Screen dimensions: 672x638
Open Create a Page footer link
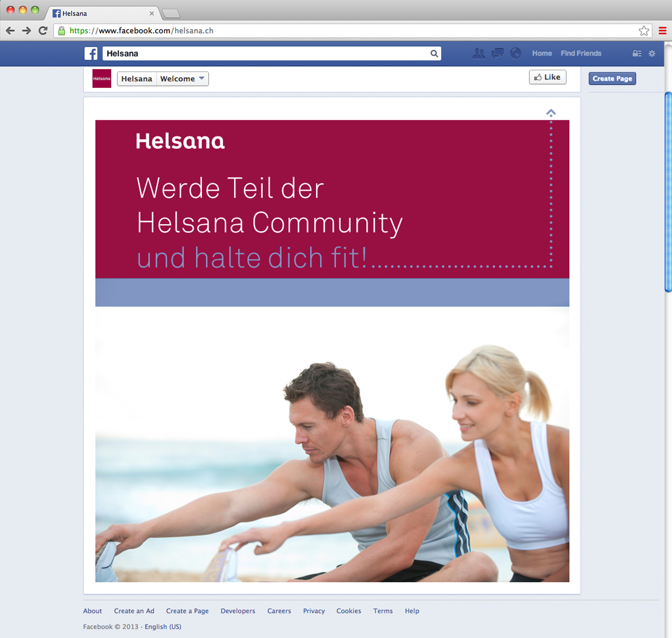coord(187,611)
